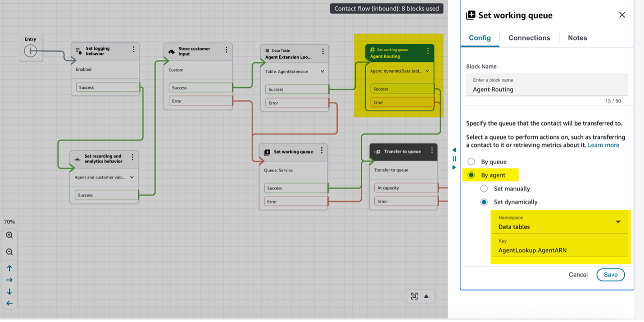Image resolution: width=644 pixels, height=322 pixels.
Task: Click the zoom out magnifier icon
Action: tap(9, 252)
